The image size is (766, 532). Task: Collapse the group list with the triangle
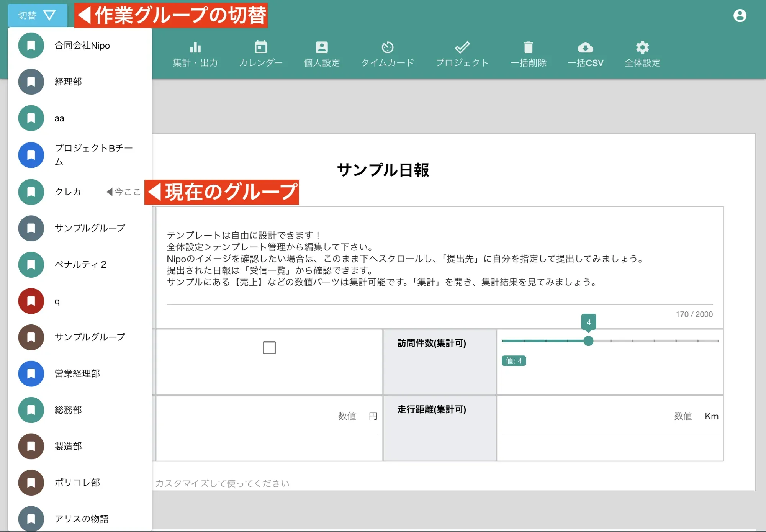50,15
